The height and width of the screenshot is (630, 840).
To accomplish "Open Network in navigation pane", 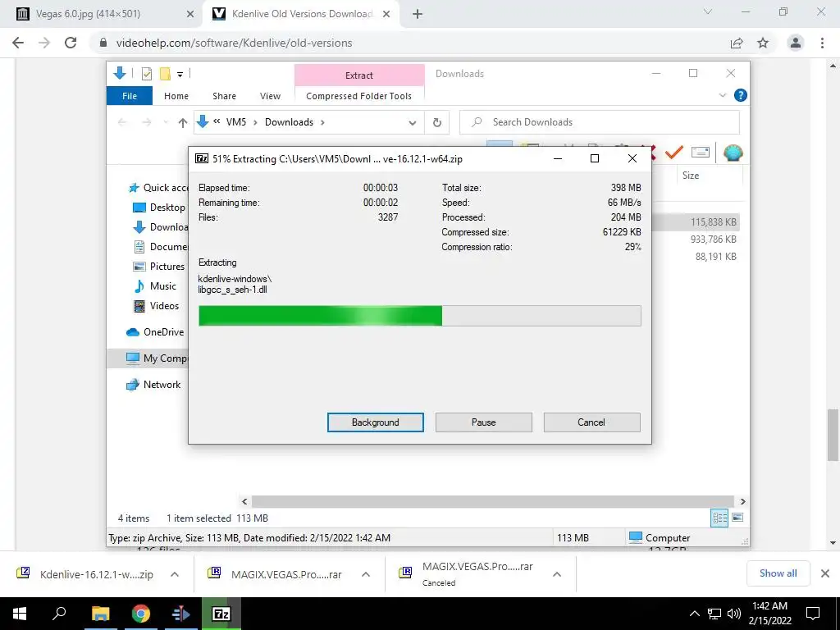I will (x=153, y=385).
